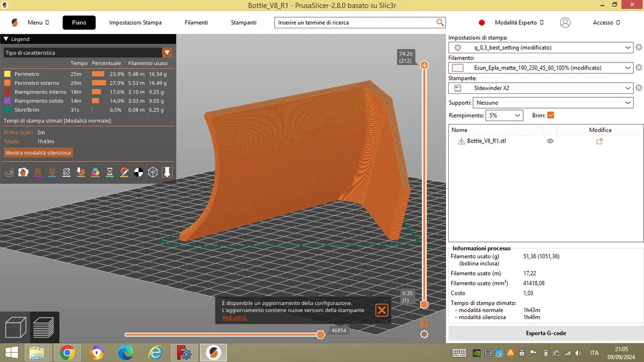Open Filamenti tab
This screenshot has height=362, width=644.
[x=196, y=23]
